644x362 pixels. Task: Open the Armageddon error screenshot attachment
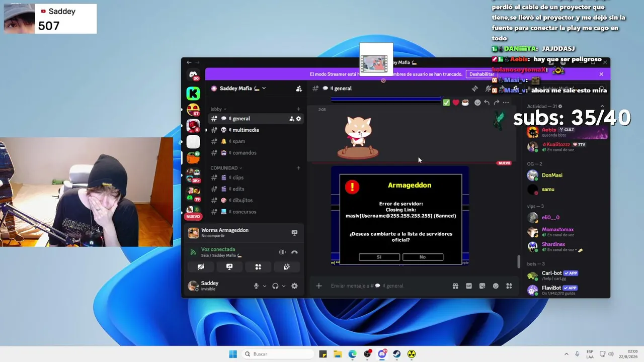(x=400, y=216)
